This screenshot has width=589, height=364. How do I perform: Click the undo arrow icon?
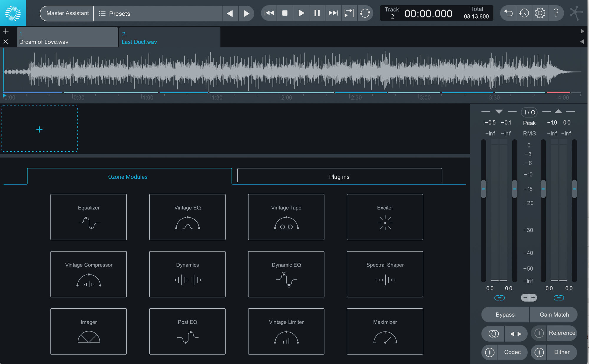508,13
